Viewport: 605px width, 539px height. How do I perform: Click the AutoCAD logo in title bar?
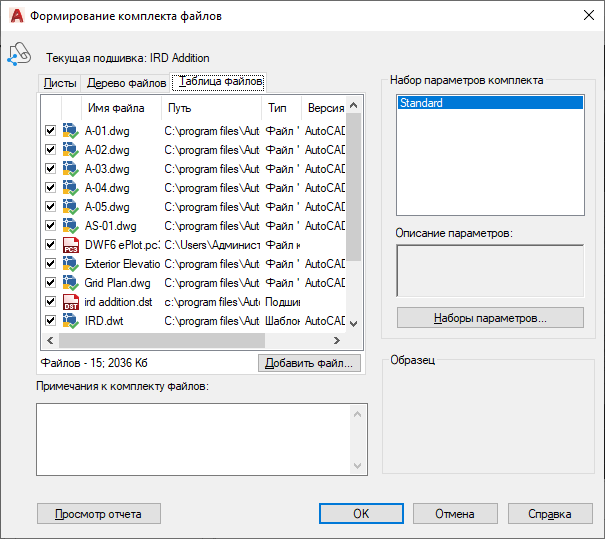[14, 16]
